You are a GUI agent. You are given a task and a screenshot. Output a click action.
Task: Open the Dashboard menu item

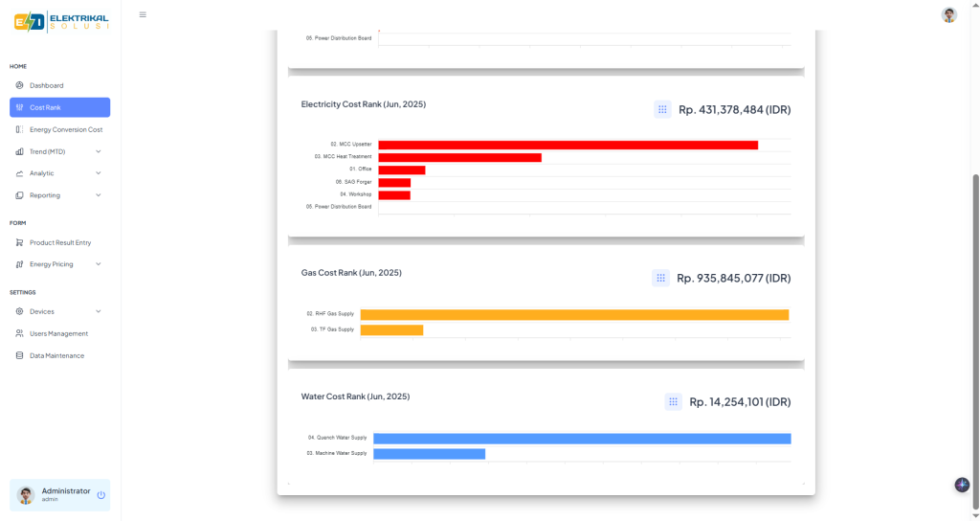point(46,85)
